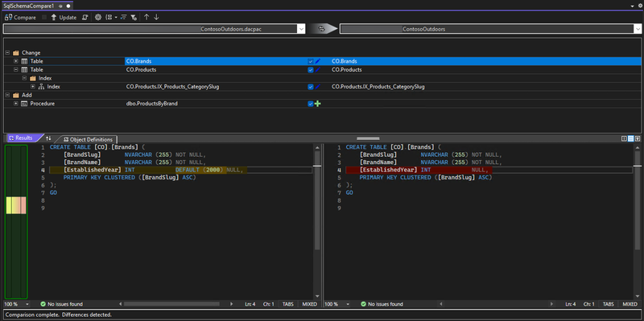The width and height of the screenshot is (644, 321).
Task: Click the horizontal splitter grip handle
Action: 368,138
